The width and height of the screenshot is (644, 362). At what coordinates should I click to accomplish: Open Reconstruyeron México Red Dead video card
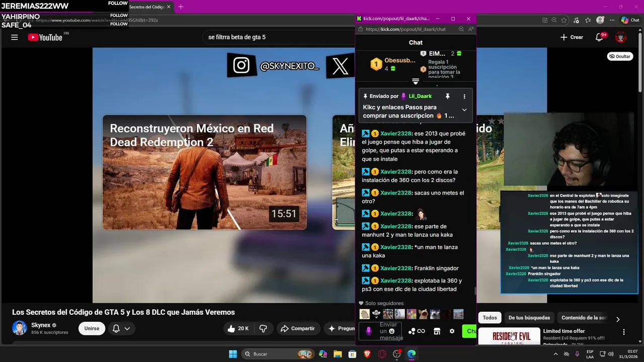coord(204,172)
